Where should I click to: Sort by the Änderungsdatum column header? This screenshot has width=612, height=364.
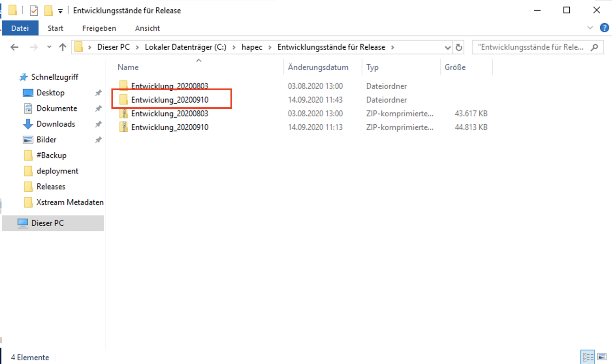pyautogui.click(x=318, y=67)
